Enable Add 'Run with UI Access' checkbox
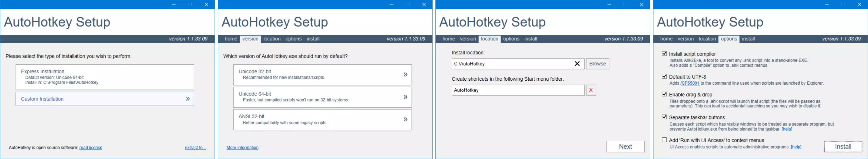 pyautogui.click(x=664, y=140)
